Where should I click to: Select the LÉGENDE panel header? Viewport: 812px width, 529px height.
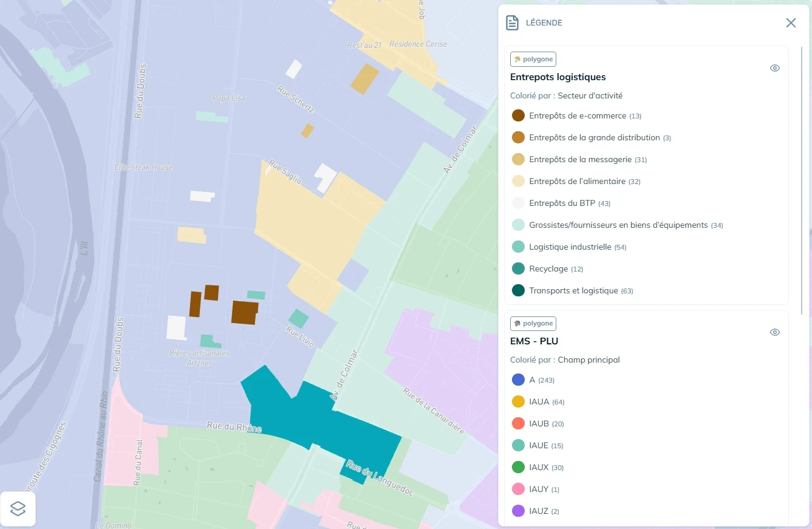tap(544, 22)
